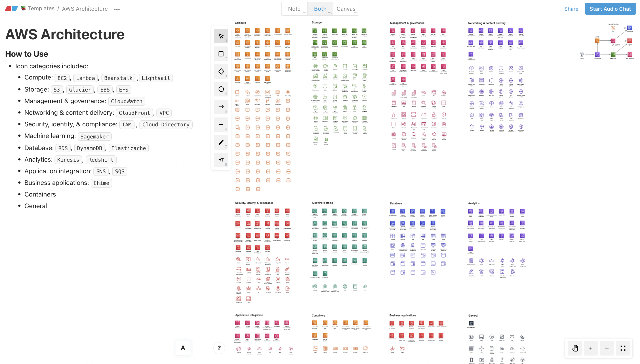Zoom in with the plus control

(x=591, y=348)
